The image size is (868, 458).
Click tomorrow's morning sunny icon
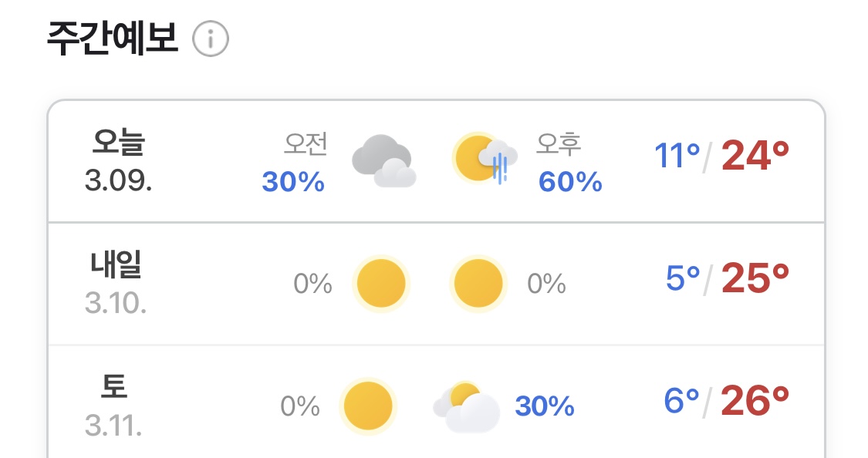point(381,283)
